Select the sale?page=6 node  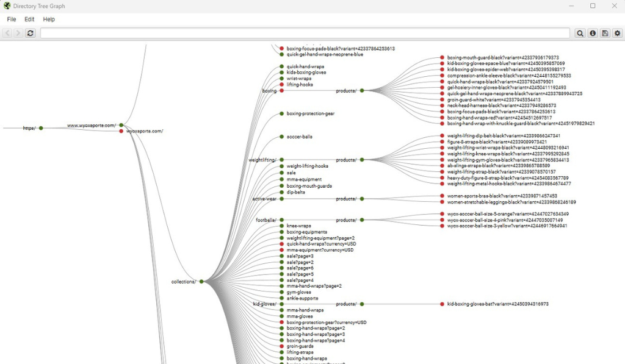(x=282, y=268)
